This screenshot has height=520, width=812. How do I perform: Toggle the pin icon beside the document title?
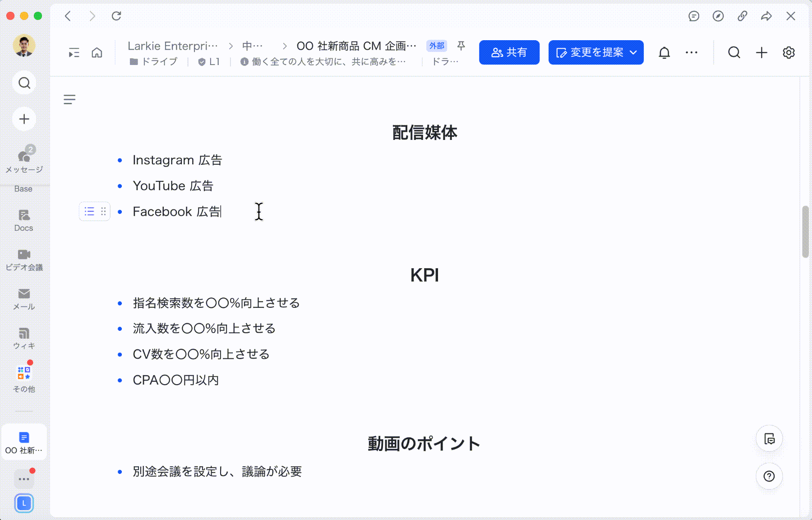click(x=461, y=46)
